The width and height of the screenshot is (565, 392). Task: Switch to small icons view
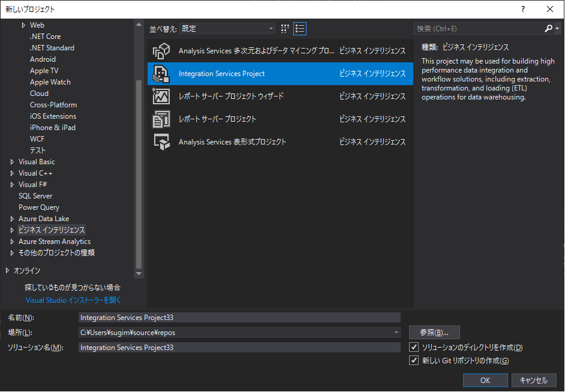(285, 28)
